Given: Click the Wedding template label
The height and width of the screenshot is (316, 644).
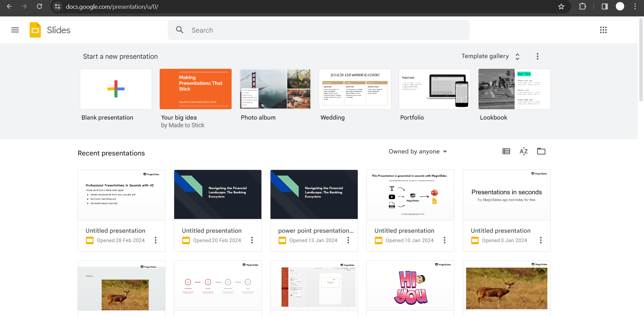Looking at the screenshot, I should 333,118.
